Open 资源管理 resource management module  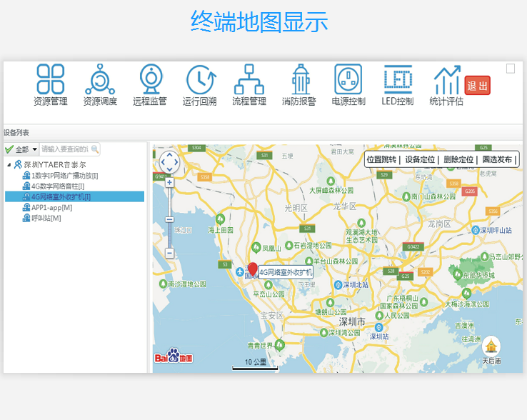pos(51,84)
